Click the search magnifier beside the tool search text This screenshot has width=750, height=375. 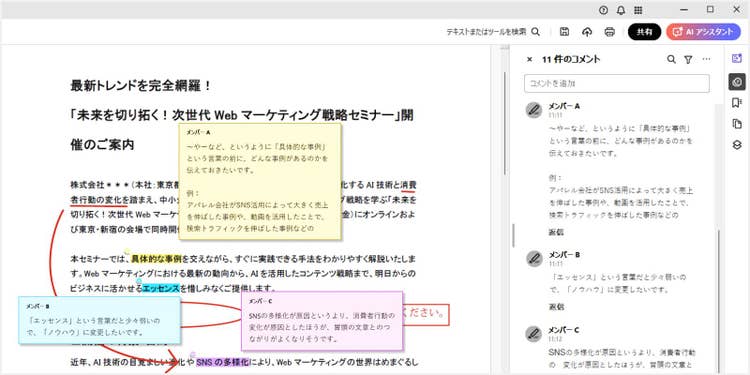click(536, 32)
